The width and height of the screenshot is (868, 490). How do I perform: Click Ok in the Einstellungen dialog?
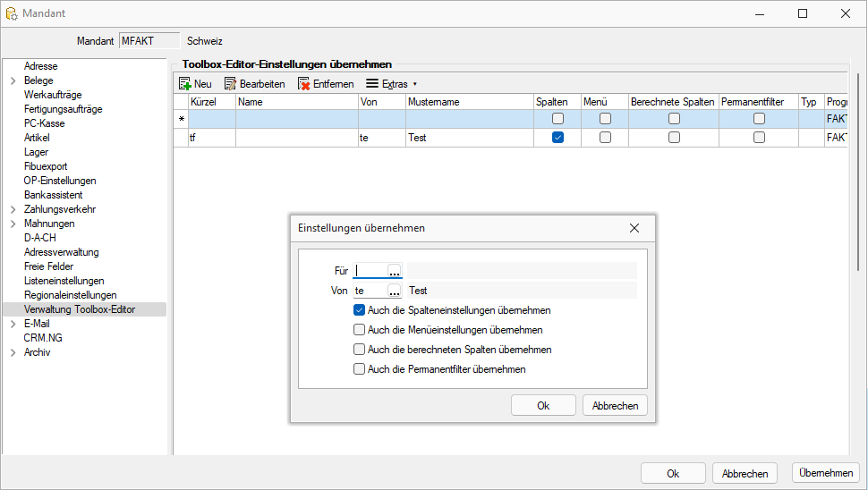[543, 406]
